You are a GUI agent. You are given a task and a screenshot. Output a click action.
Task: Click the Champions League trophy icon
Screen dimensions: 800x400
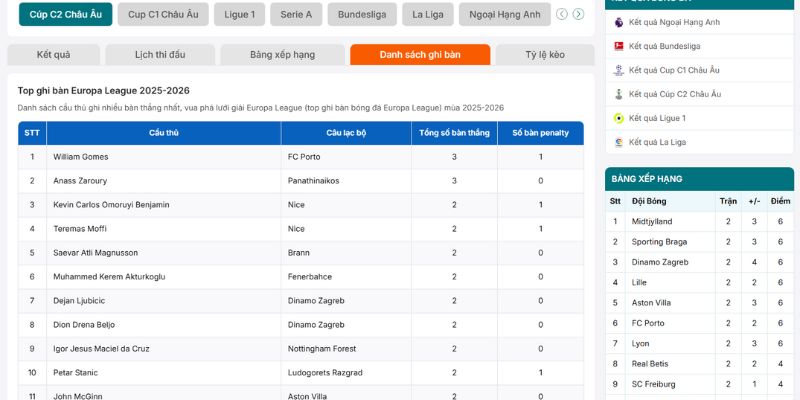click(619, 70)
